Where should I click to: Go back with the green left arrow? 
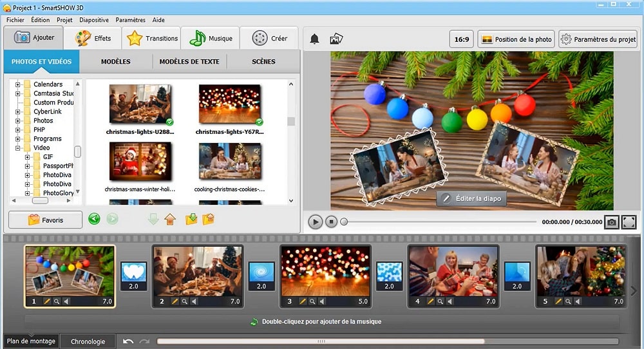coord(95,219)
